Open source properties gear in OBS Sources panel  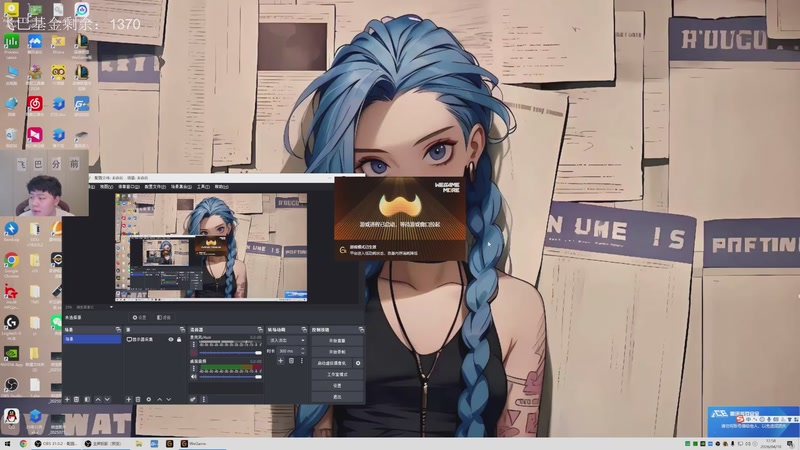tap(148, 399)
